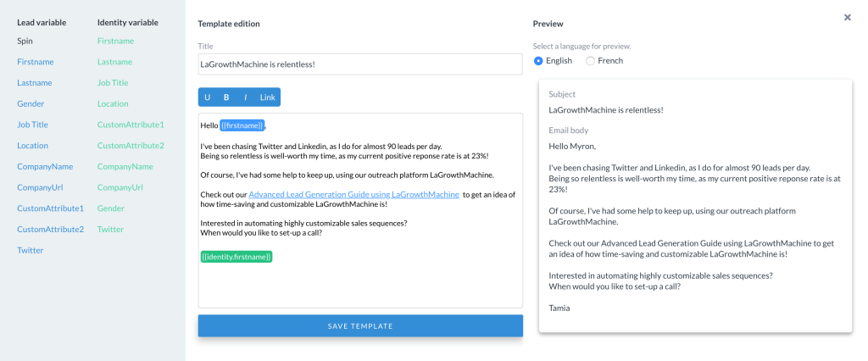
Task: Close the template editor with X
Action: [x=847, y=17]
